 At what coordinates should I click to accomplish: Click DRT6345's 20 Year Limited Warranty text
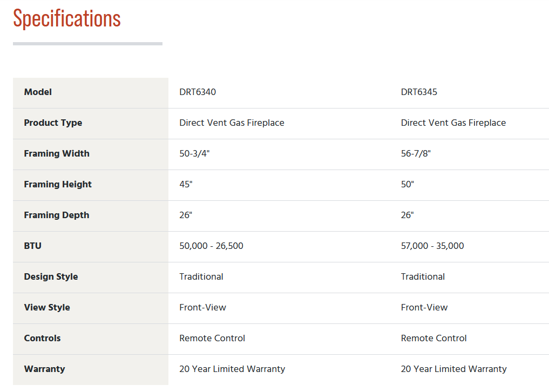(454, 369)
